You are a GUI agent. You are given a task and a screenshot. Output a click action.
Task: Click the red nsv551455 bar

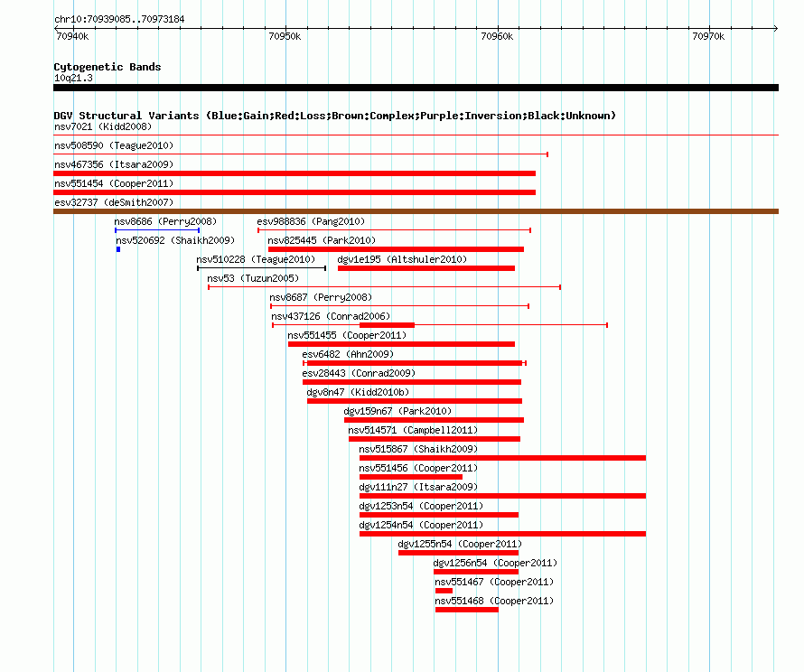click(x=401, y=344)
